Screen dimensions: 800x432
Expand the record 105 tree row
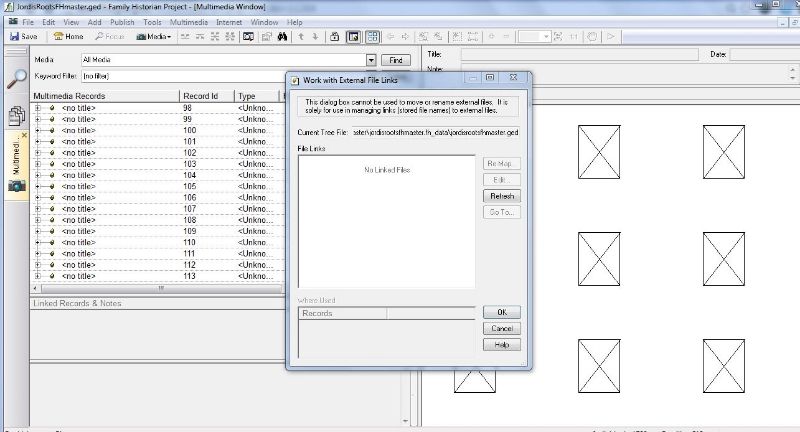37,186
